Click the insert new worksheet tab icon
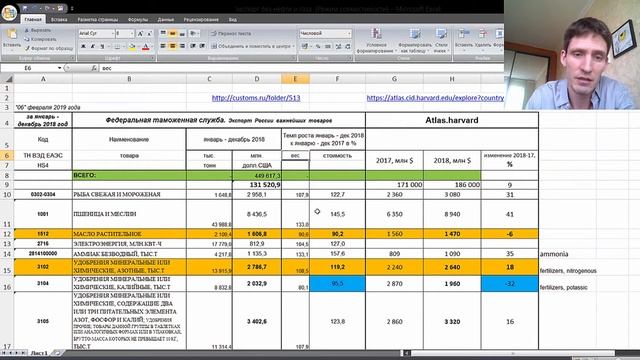The width and height of the screenshot is (640, 360). 58,353
